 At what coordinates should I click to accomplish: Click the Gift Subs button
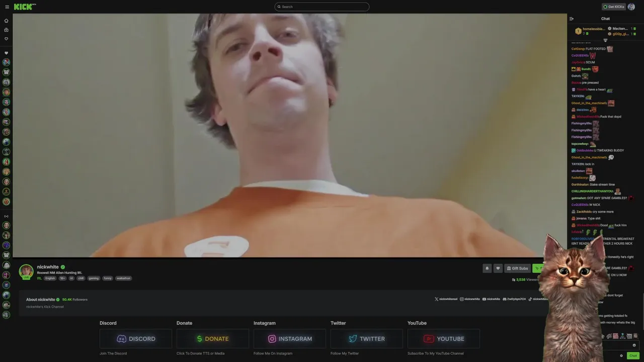coord(518,268)
